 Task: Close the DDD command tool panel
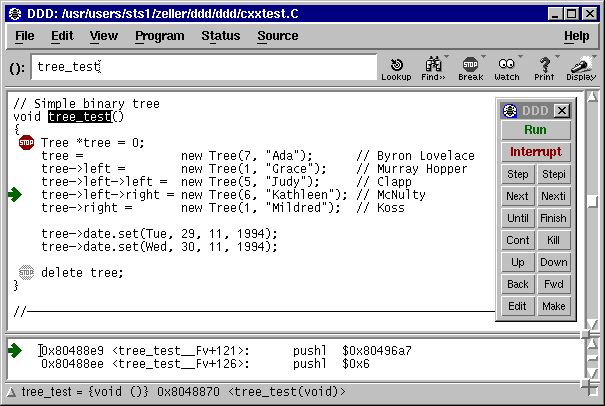click(562, 111)
